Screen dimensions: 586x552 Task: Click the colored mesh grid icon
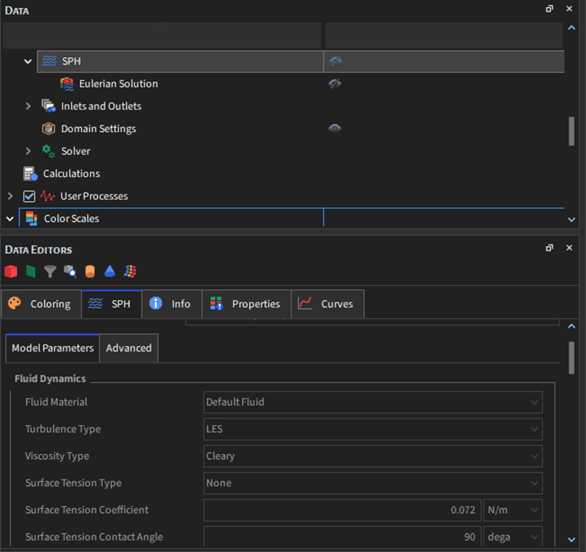(x=130, y=271)
